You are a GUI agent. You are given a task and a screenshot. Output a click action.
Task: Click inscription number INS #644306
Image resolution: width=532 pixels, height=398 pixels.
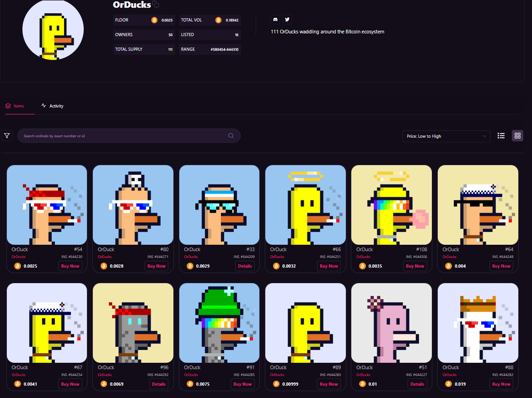point(416,257)
